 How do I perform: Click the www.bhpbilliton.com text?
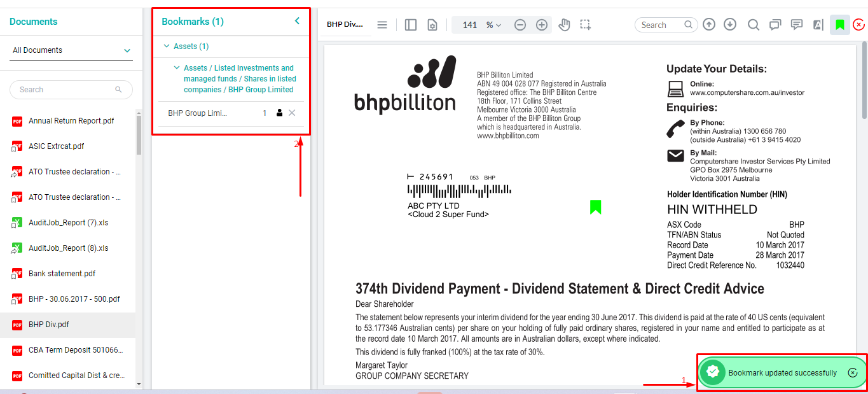(508, 136)
